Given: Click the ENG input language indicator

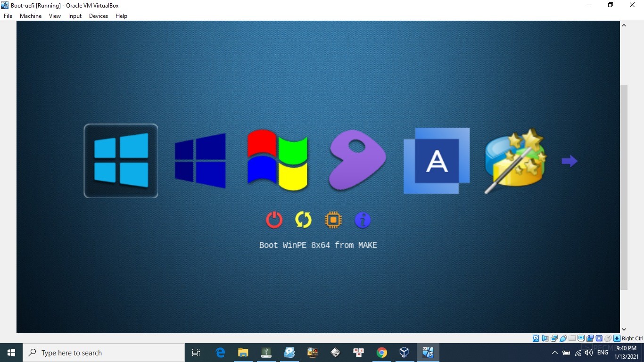Looking at the screenshot, I should [603, 353].
